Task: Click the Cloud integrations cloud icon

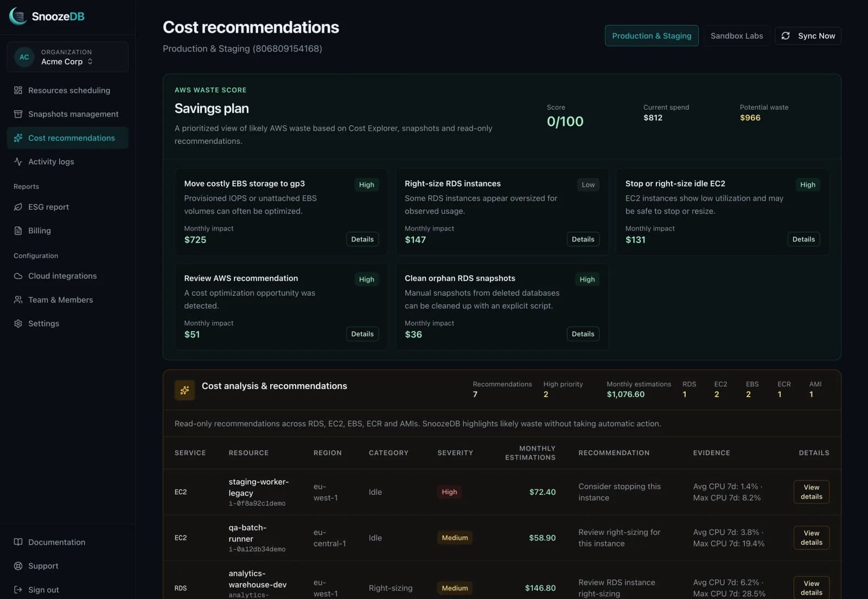Action: pos(18,276)
